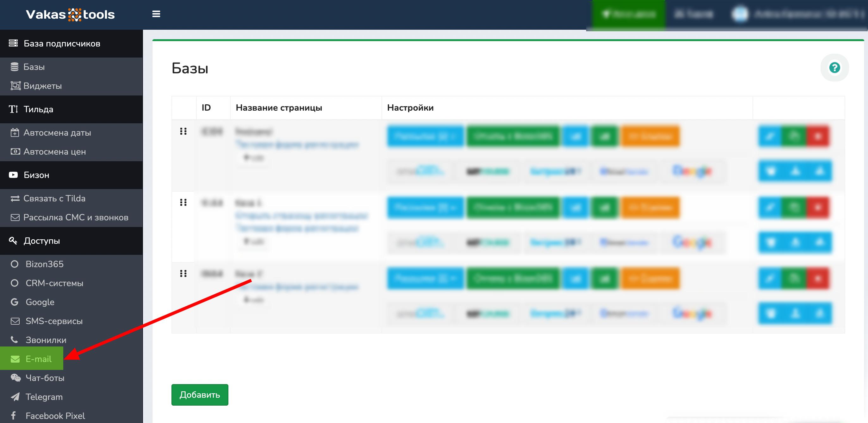Click drag handle icon of first row
868x423 pixels.
183,131
